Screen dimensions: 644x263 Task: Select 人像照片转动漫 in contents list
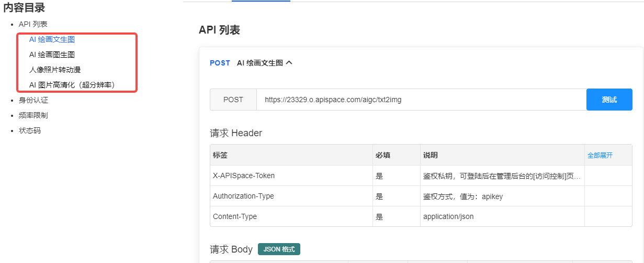click(x=54, y=70)
